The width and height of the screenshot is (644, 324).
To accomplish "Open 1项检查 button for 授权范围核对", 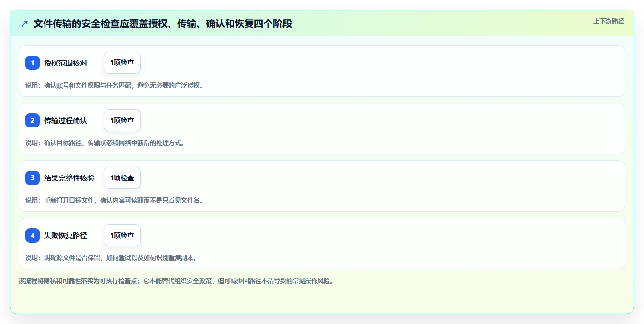I will (x=122, y=63).
